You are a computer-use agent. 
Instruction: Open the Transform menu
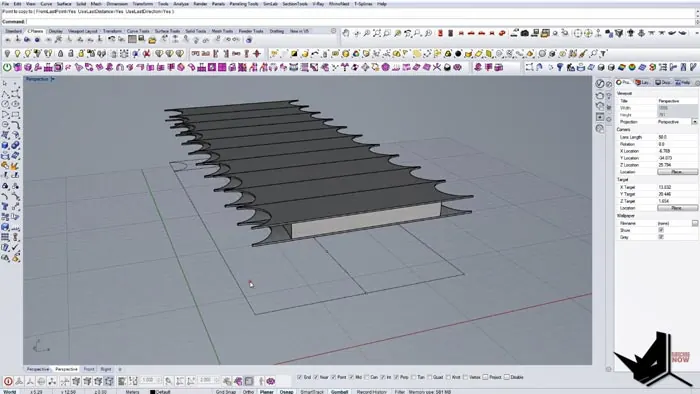tap(142, 4)
